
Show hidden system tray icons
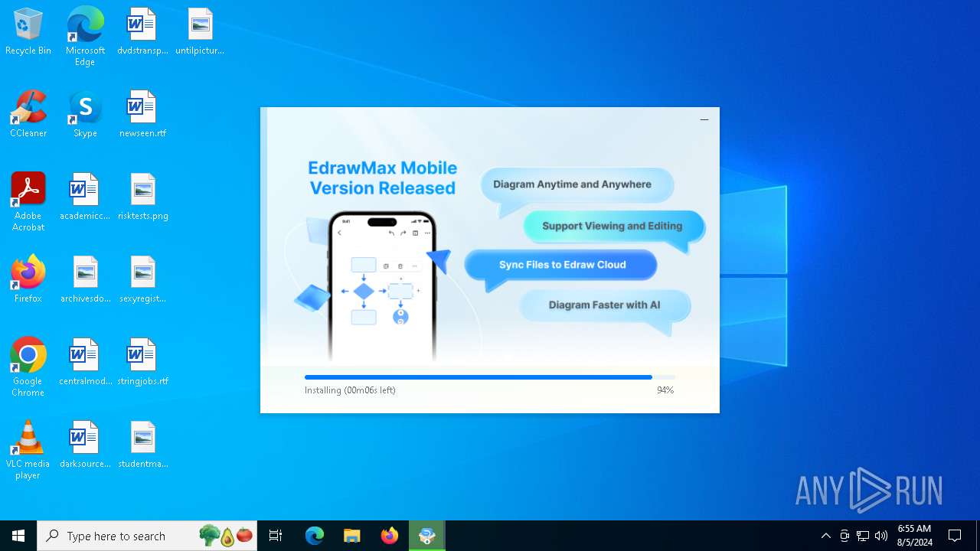(x=825, y=536)
